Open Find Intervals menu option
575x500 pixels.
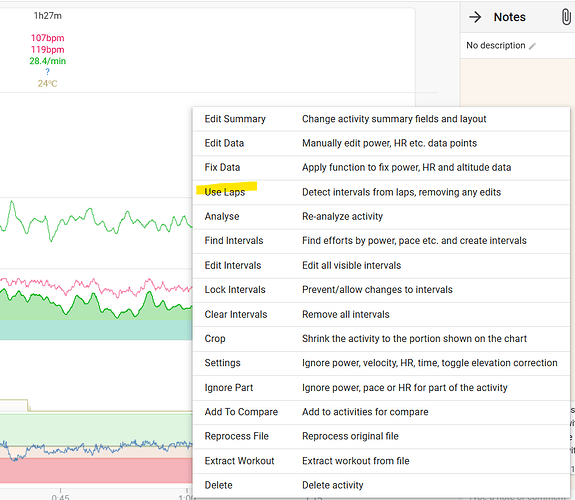pyautogui.click(x=381, y=241)
